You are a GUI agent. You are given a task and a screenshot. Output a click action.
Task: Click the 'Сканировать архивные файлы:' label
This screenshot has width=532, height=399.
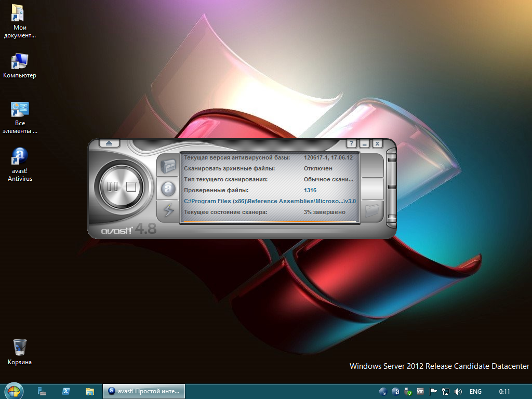pos(229,168)
